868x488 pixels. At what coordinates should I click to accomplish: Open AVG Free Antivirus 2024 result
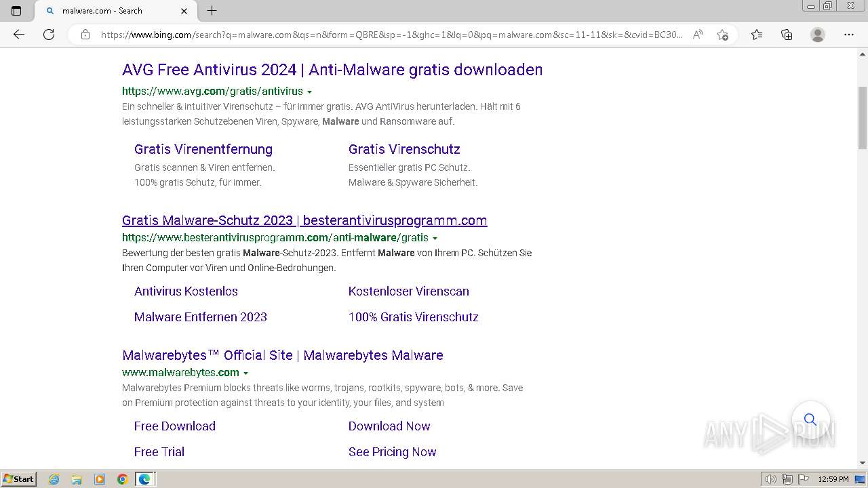click(332, 70)
